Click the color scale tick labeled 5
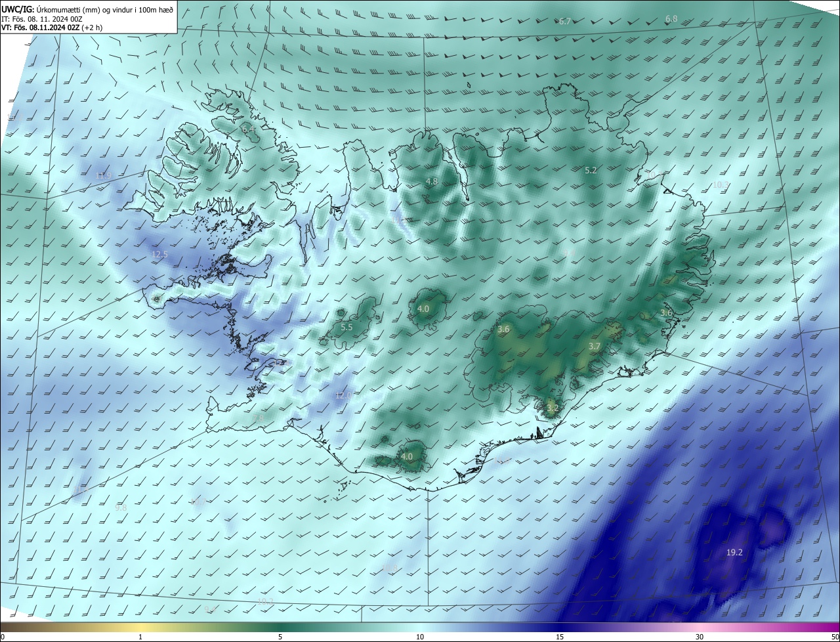This screenshot has width=840, height=642. point(280,637)
